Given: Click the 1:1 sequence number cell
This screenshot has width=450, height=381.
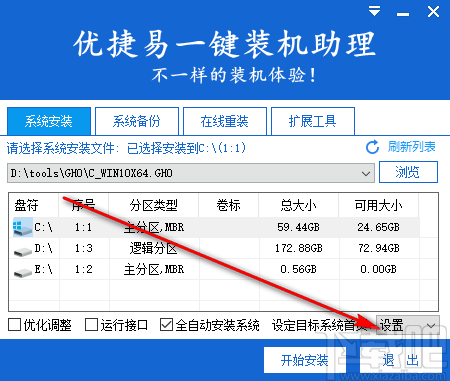Looking at the screenshot, I should click(83, 227).
